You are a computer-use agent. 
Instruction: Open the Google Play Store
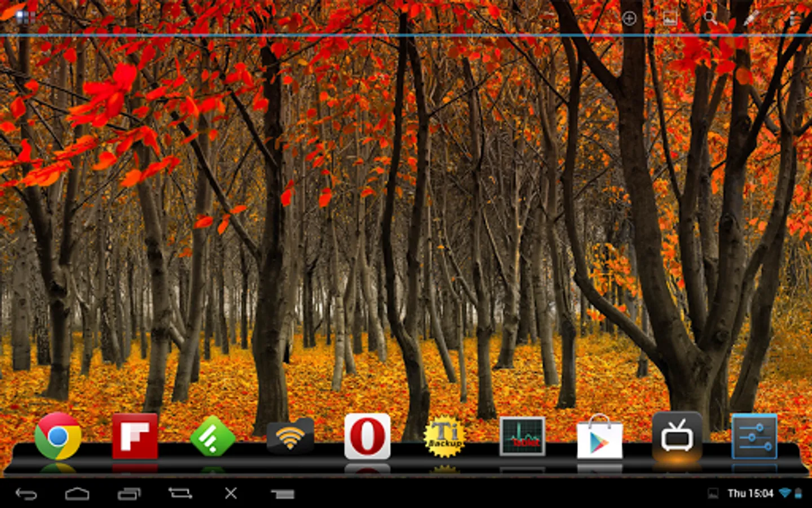[599, 436]
